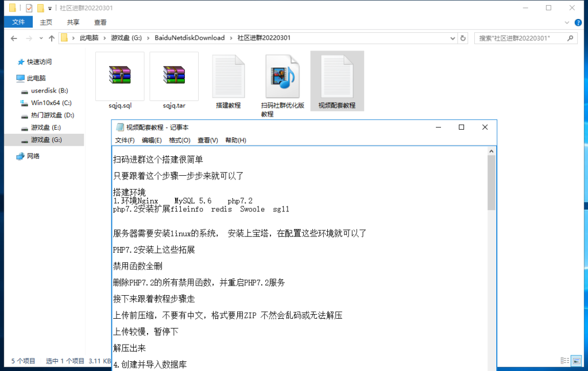Screen dimensions: 588x371
Task: Select 网络 in navigation pane
Action: click(33, 156)
